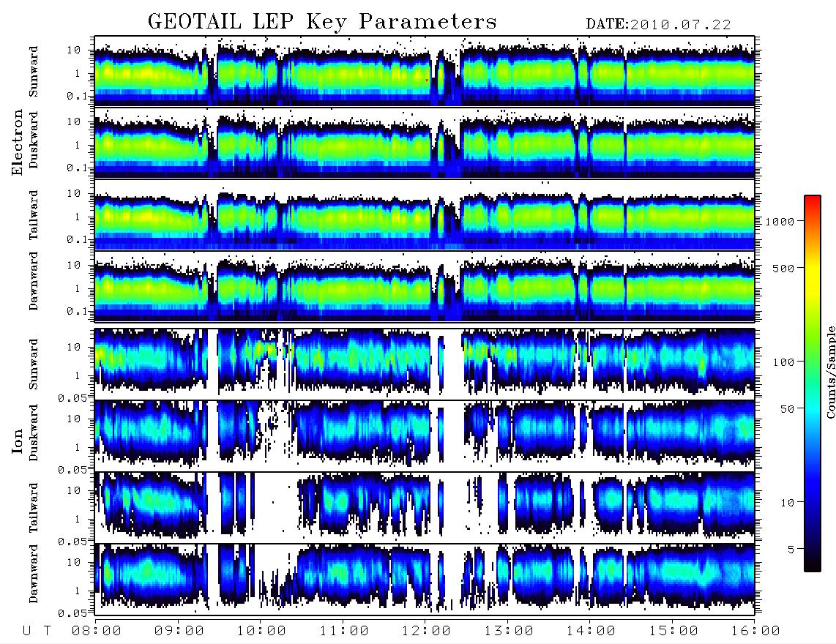
Task: Click the U T time axis label
Action: [37, 631]
